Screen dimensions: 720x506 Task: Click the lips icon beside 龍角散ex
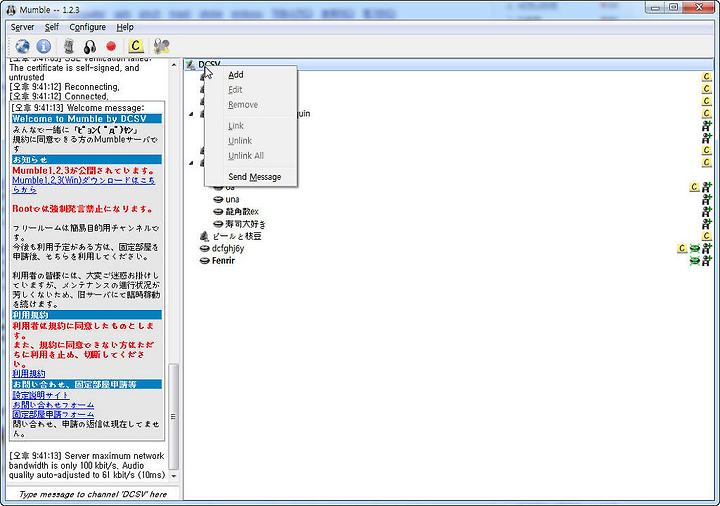pos(218,212)
